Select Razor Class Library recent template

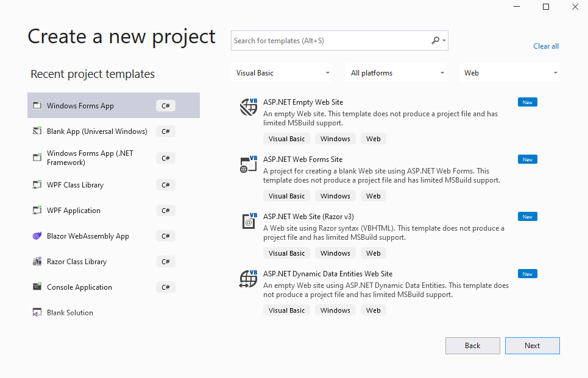[113, 262]
